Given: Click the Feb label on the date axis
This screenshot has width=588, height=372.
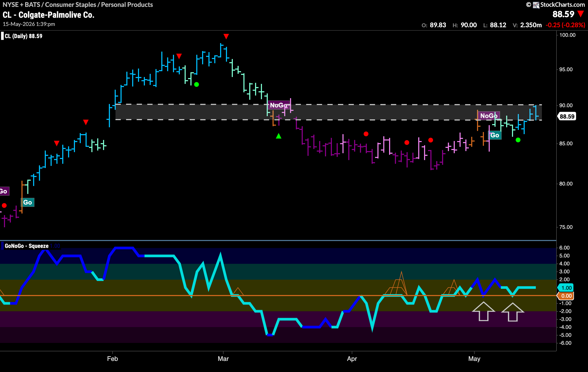Looking at the screenshot, I should point(112,359).
